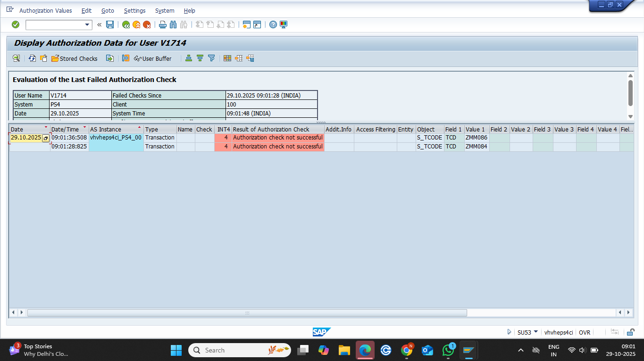The height and width of the screenshot is (361, 644).
Task: Click the green Enter checkmark icon
Action: 16,25
